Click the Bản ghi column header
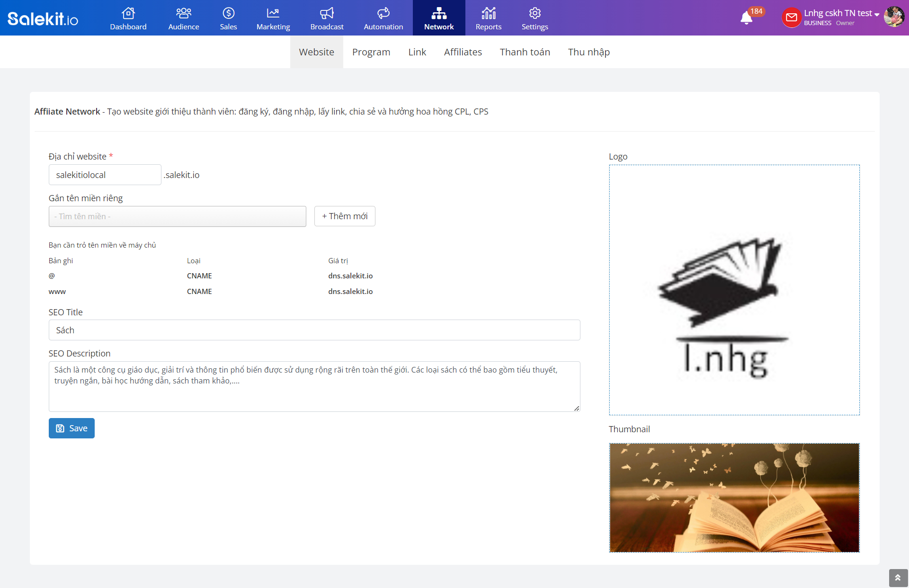Image resolution: width=909 pixels, height=588 pixels. pyautogui.click(x=61, y=261)
